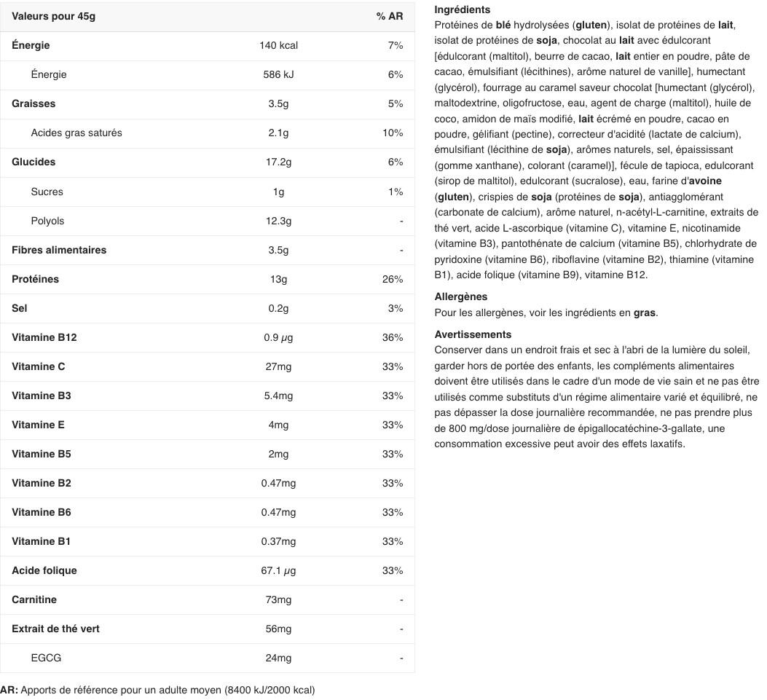Click the "% AR" column header
The image size is (767, 700).
pyautogui.click(x=389, y=16)
